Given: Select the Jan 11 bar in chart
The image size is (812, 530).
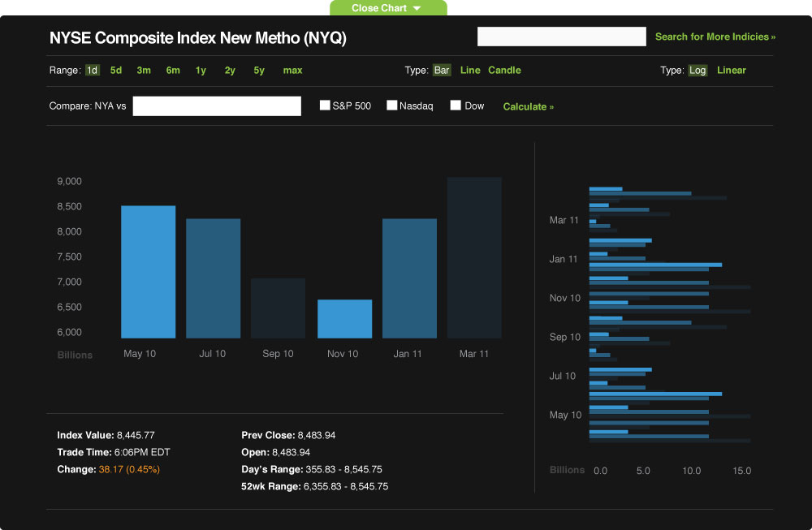Looking at the screenshot, I should tap(409, 278).
